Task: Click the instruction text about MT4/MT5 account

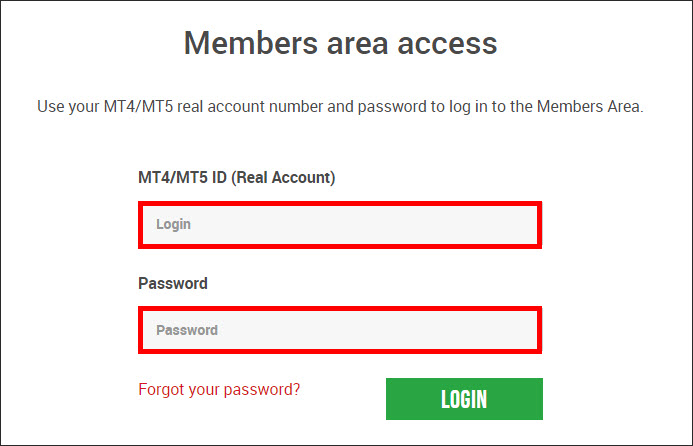Action: (x=340, y=106)
